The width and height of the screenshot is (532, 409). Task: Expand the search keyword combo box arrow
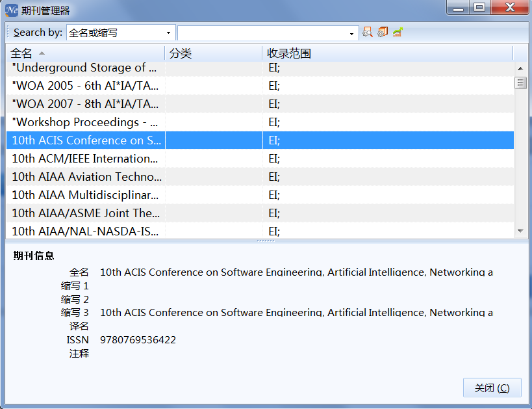351,33
